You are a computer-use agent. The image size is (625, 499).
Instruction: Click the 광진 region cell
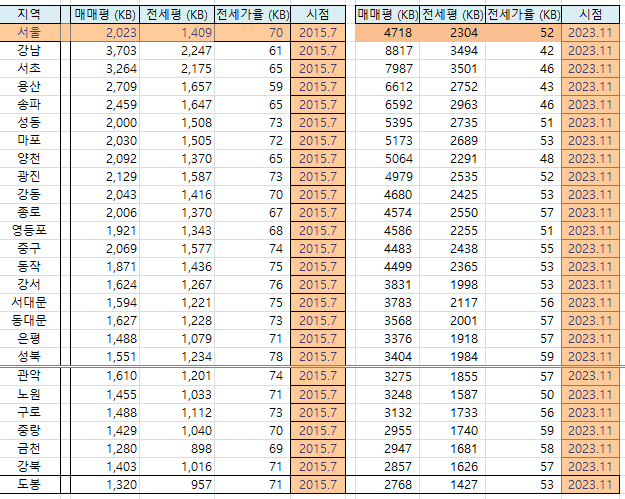point(29,177)
